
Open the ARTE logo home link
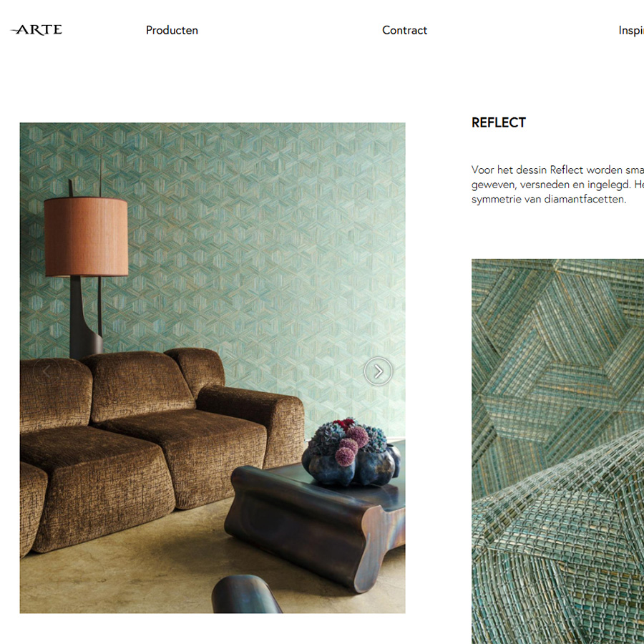pyautogui.click(x=36, y=30)
